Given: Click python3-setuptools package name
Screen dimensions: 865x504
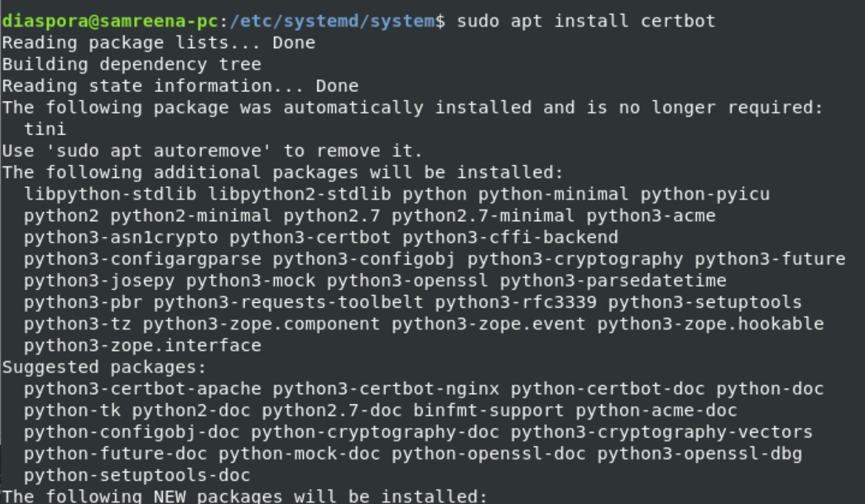Looking at the screenshot, I should pyautogui.click(x=705, y=302).
